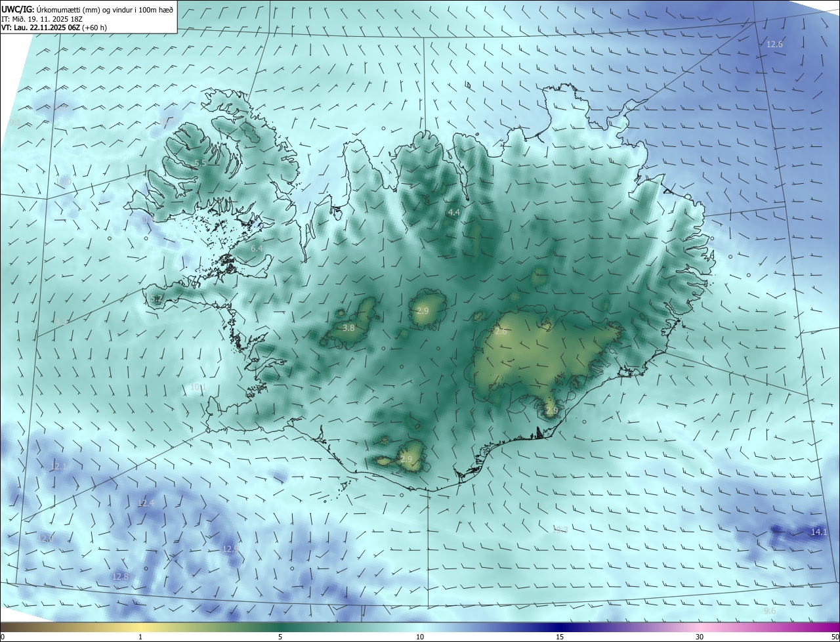The height and width of the screenshot is (642, 840).
Task: Click the 12.1 value label over the sea
Action: (58, 466)
